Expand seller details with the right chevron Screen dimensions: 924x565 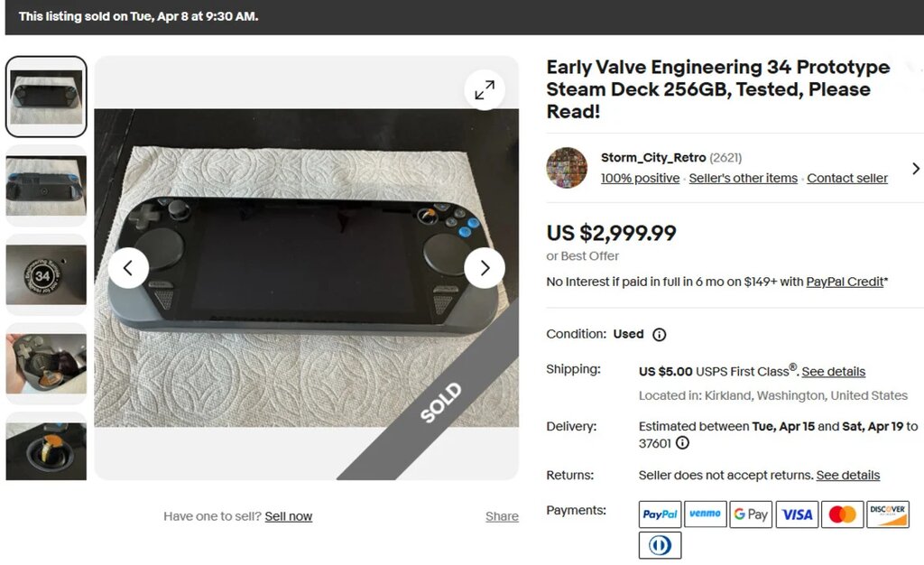[915, 169]
